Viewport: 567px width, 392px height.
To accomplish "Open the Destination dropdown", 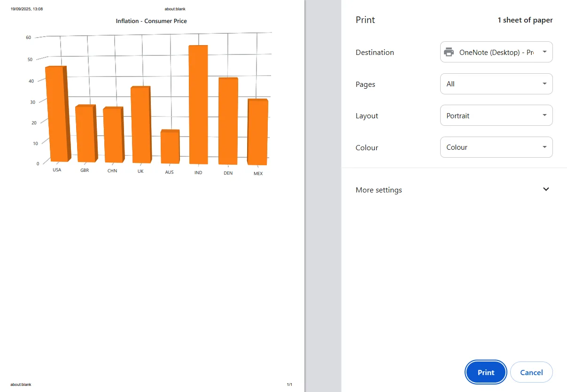I will pyautogui.click(x=496, y=52).
